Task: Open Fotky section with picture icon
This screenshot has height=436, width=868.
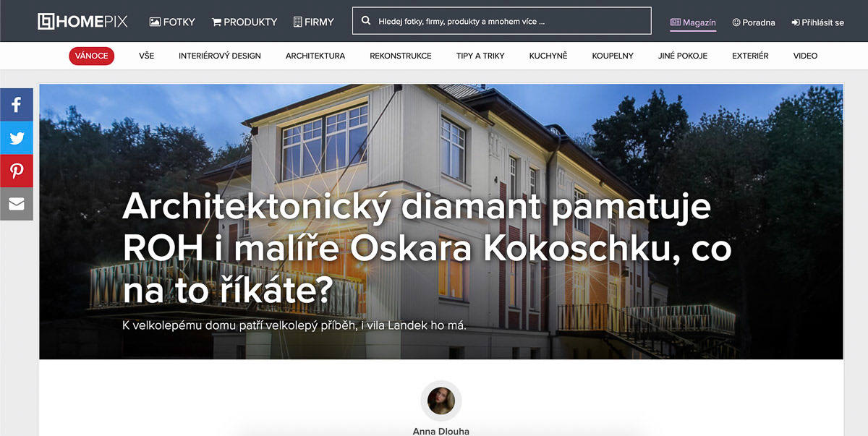Action: pos(172,22)
